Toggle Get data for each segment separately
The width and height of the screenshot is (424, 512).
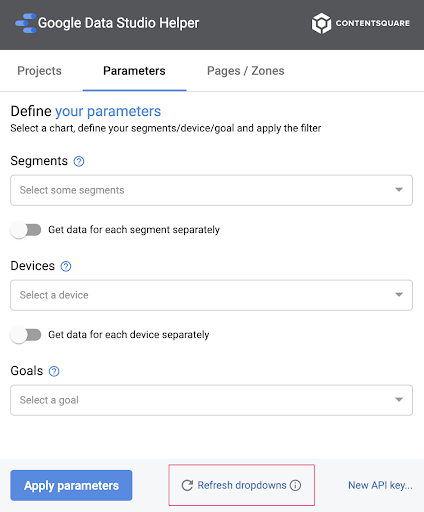(26, 230)
